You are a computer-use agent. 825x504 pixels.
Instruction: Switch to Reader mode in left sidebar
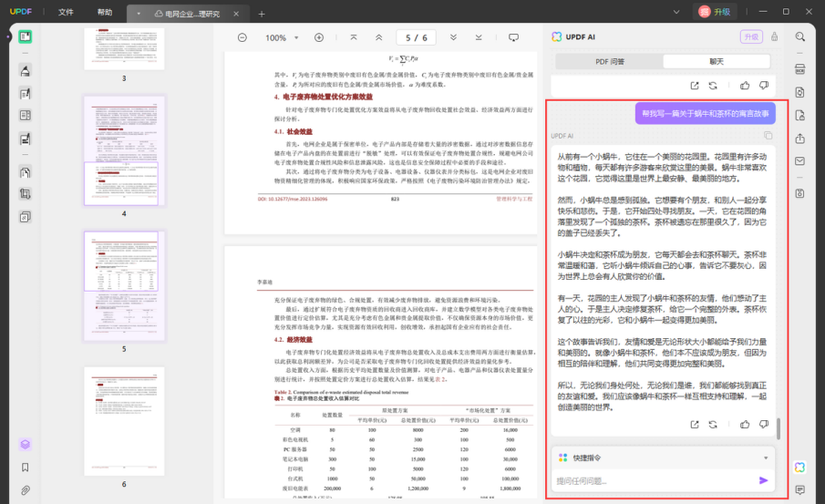26,36
